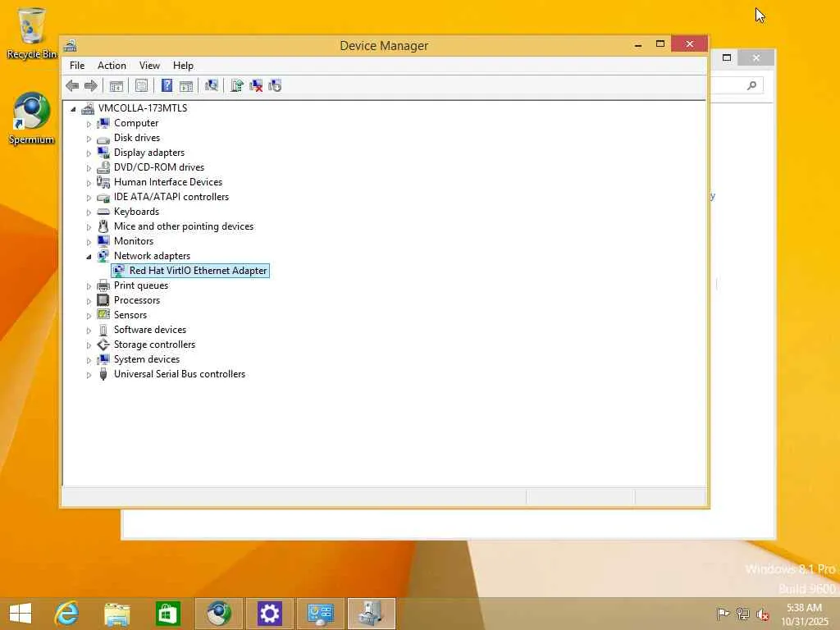Viewport: 840px width, 630px height.
Task: Expand the Sensors category
Action: pos(89,316)
